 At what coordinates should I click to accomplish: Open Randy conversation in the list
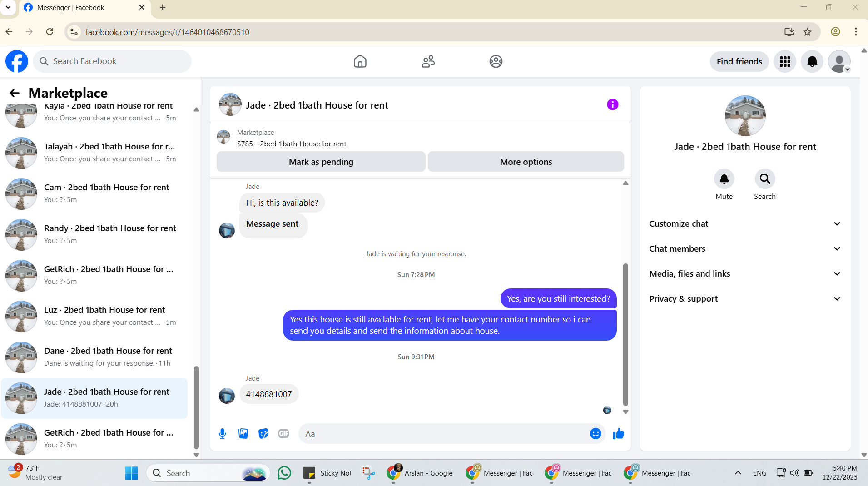[94, 235]
